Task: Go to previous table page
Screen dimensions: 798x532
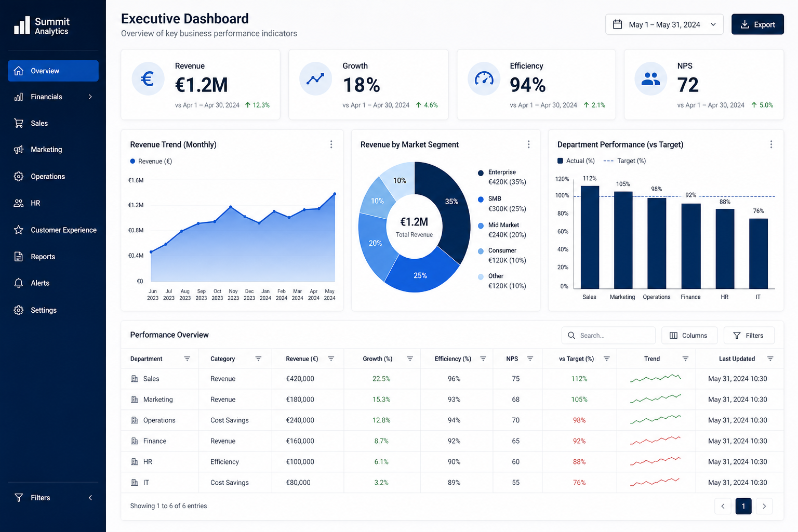Action: tap(723, 506)
